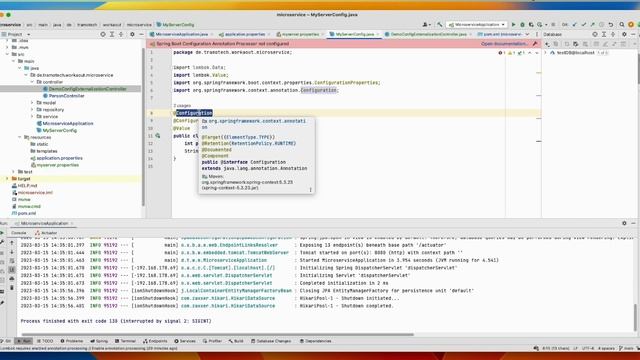Run MicroserviceApplication with green play icon

[x=513, y=24]
